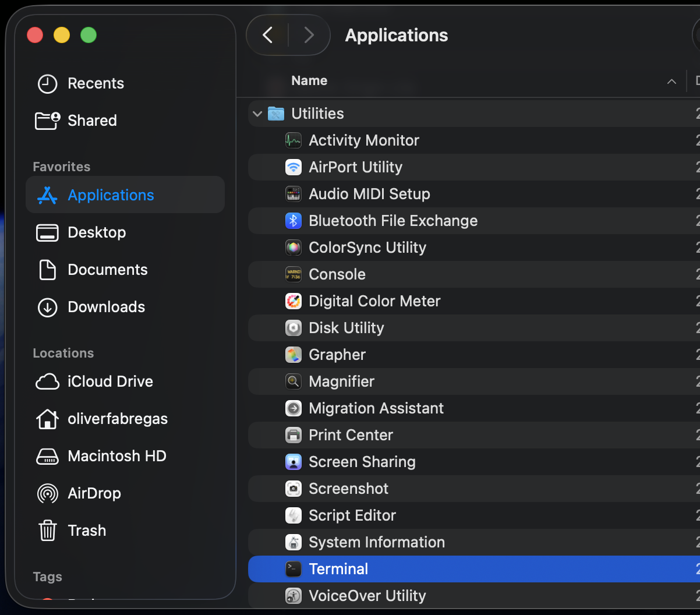Click the Screen Sharing icon
This screenshot has height=615, width=700.
point(294,462)
